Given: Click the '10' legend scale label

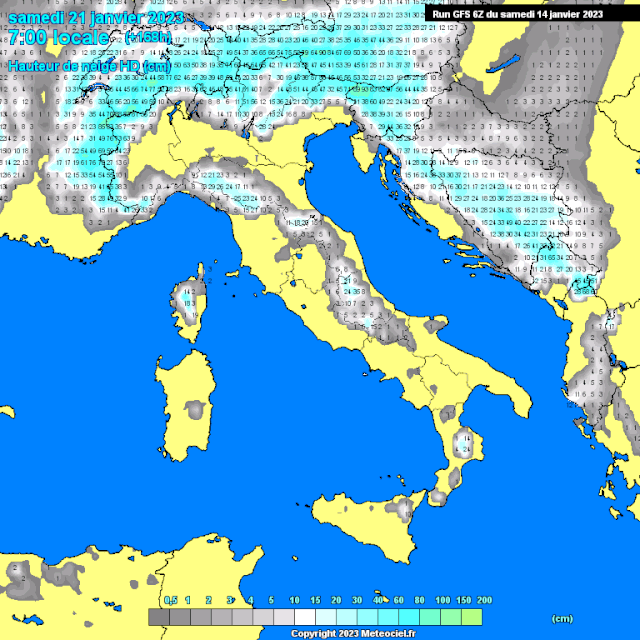Looking at the screenshot, I should [x=294, y=600].
